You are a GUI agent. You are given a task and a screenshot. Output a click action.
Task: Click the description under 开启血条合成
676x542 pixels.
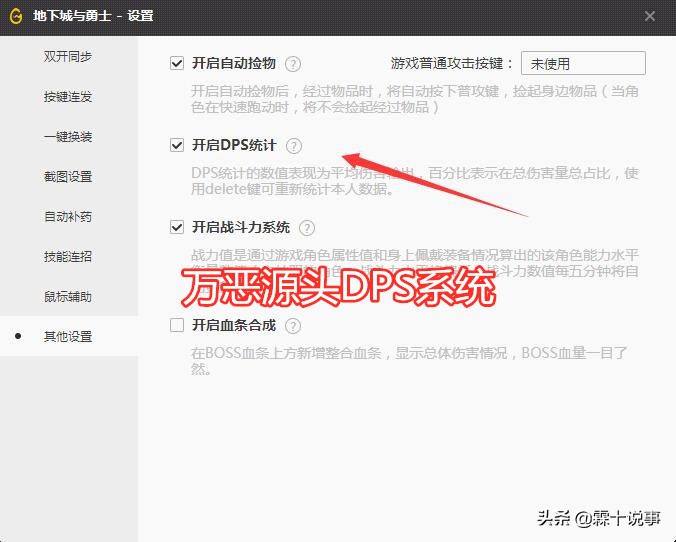coord(409,361)
